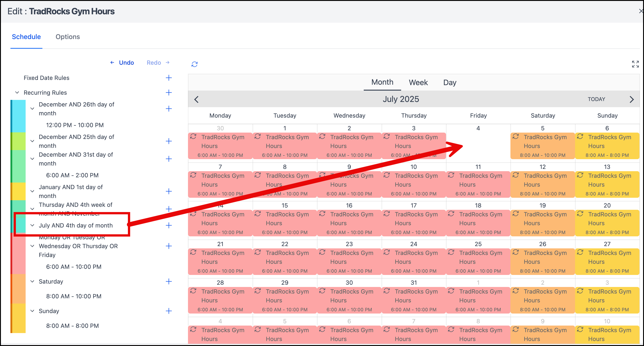Viewport: 644px width, 346px height.
Task: Select Fixed Date Rules heading
Action: [46, 78]
